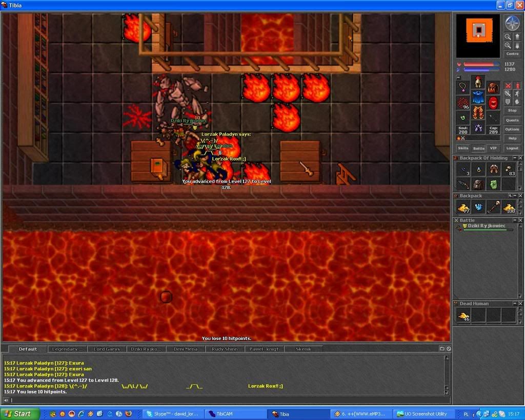Collapse the inventory panel with minus
The image size is (525, 420).
coord(458,77)
